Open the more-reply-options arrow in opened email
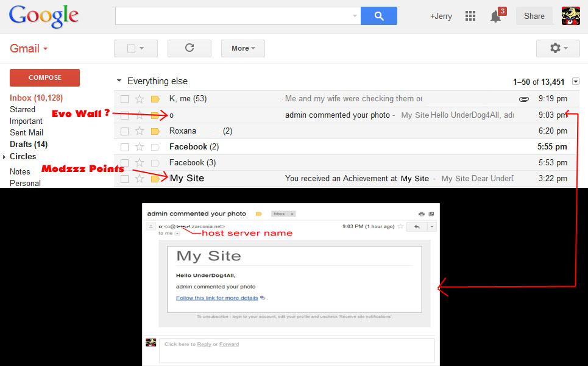 [x=432, y=226]
